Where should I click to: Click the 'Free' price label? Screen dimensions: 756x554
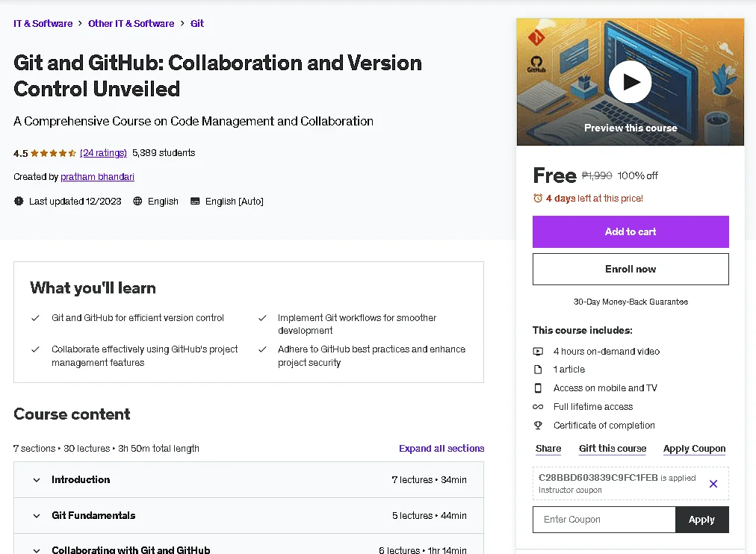coord(554,175)
